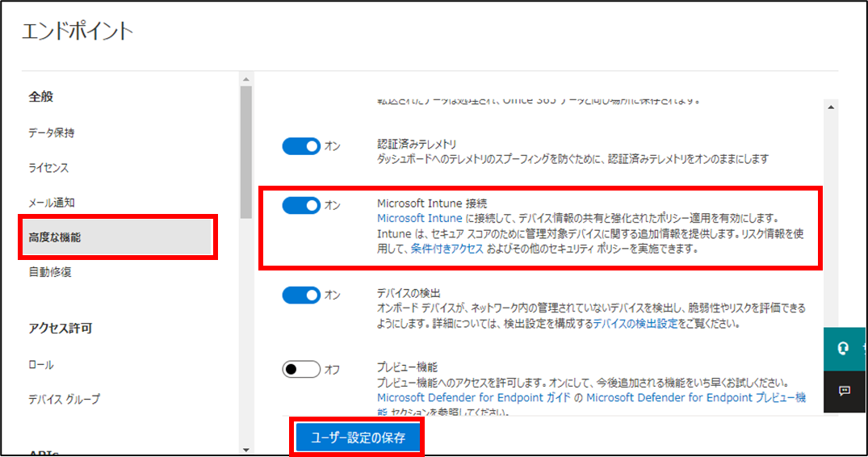Open the headset support icon

[844, 349]
